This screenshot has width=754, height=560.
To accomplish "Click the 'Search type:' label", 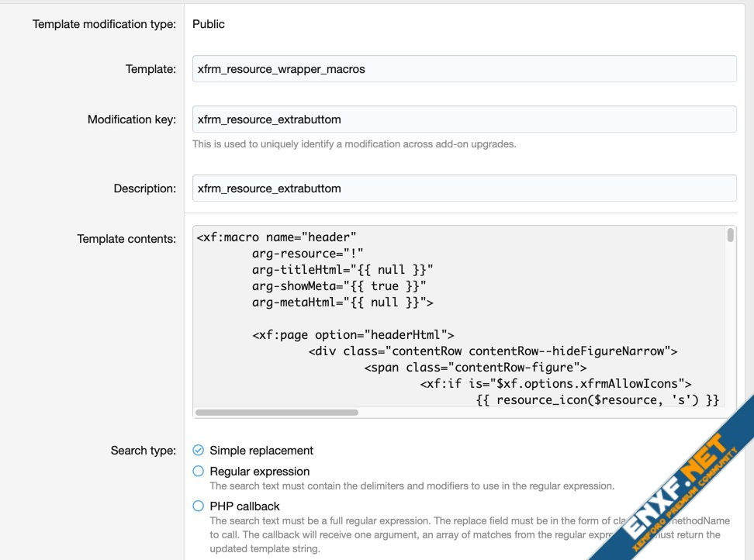I will pos(144,451).
